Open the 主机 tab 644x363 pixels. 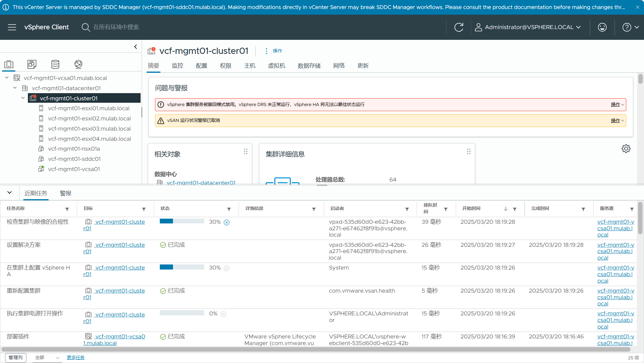(250, 66)
